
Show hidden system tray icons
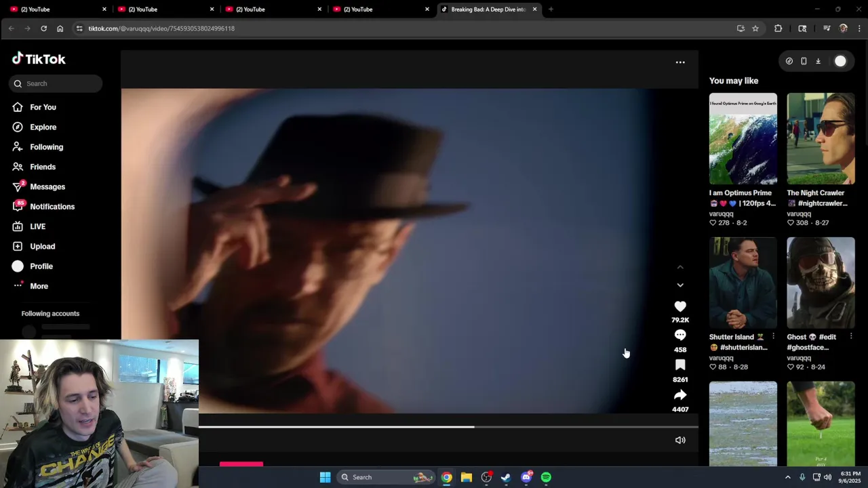[x=787, y=477]
